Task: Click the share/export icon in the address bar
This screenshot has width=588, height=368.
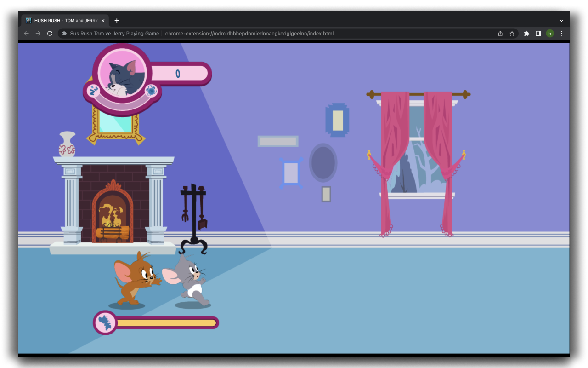Action: coord(500,33)
